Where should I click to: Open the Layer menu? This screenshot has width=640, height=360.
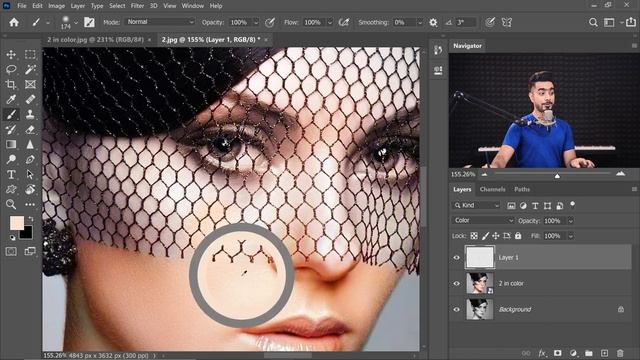point(78,6)
